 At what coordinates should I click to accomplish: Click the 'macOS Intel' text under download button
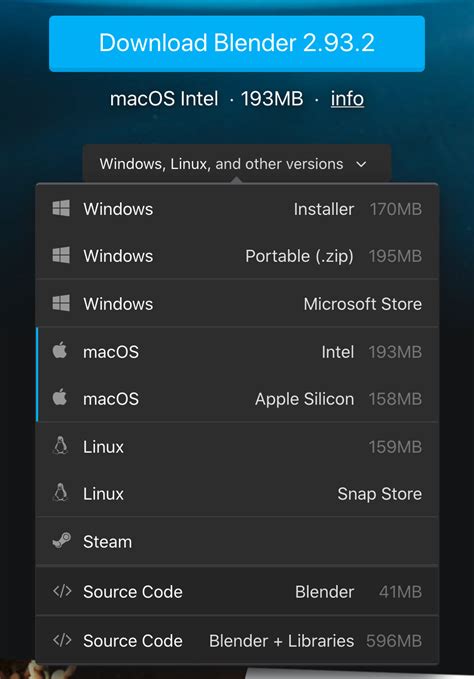[164, 99]
